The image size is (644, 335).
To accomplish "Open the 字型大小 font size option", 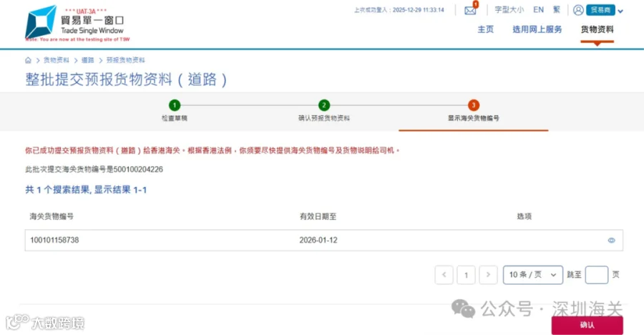I will click(509, 10).
